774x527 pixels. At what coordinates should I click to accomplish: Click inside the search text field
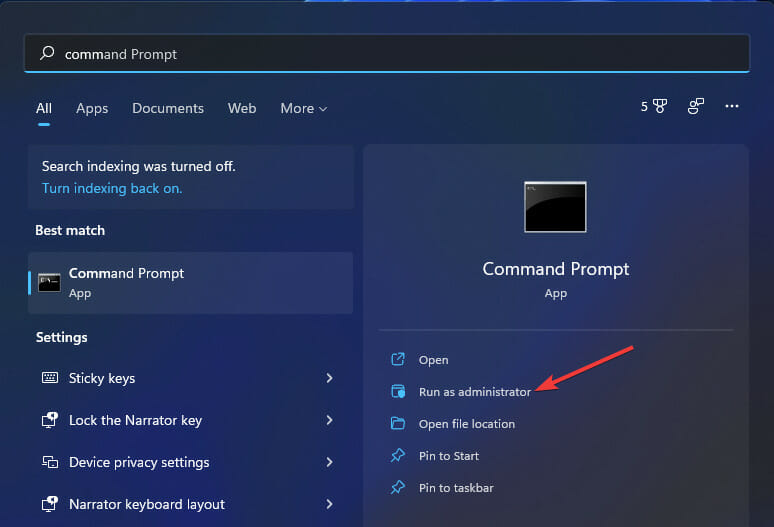coord(400,54)
